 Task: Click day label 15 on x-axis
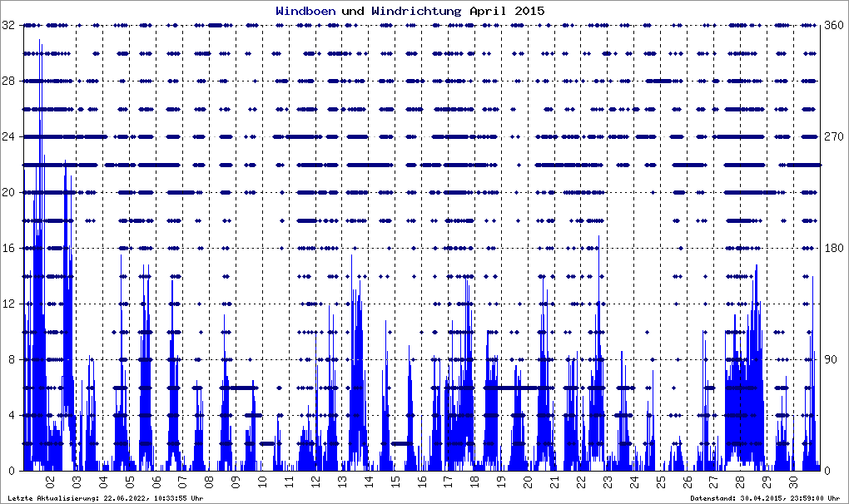click(x=395, y=482)
